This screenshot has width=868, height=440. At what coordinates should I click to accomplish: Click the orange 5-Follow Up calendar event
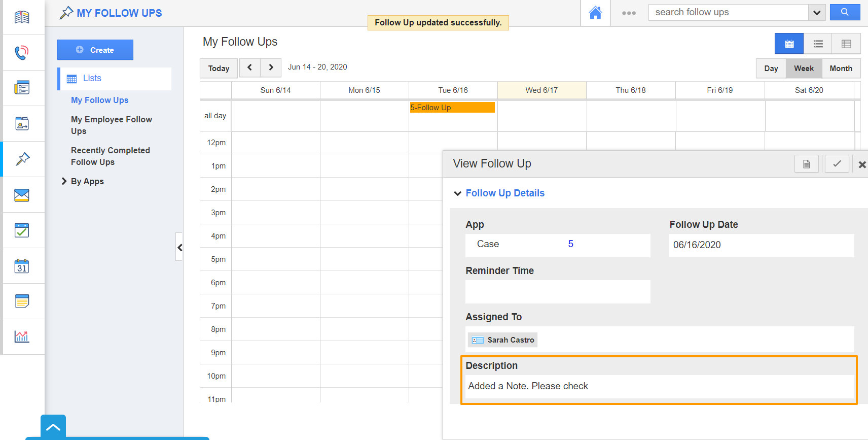452,108
